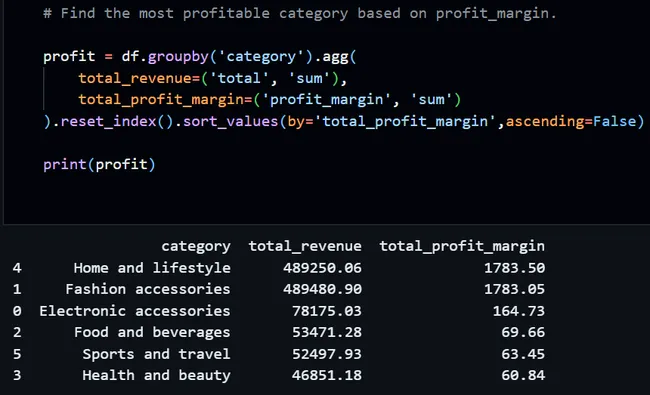Click 'groupby' in the code
The image size is (650, 395).
pos(178,56)
